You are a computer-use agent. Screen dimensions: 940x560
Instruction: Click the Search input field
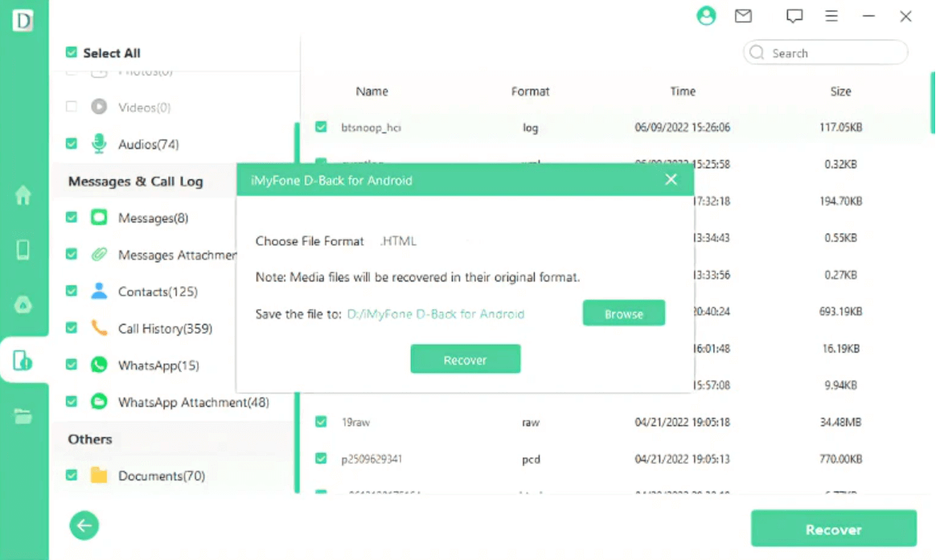[x=825, y=52]
